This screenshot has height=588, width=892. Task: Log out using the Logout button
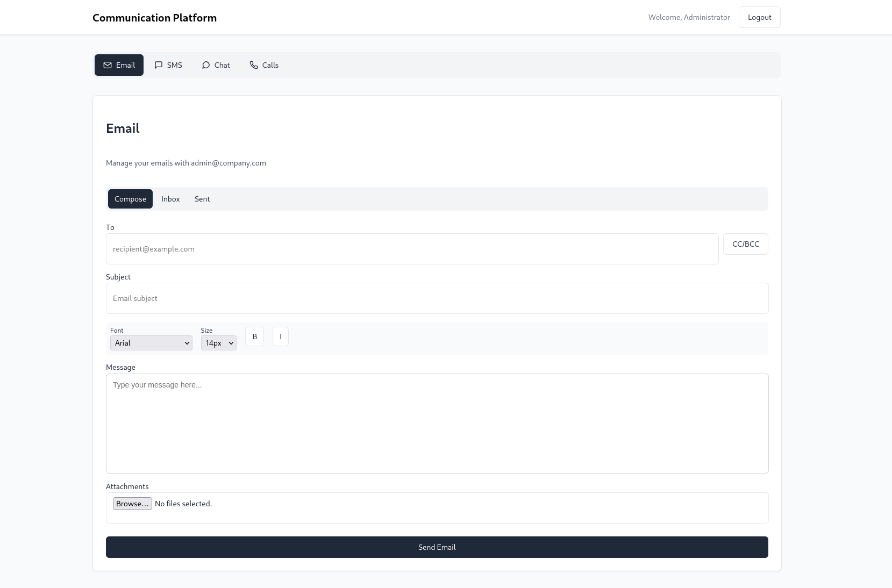tap(759, 17)
